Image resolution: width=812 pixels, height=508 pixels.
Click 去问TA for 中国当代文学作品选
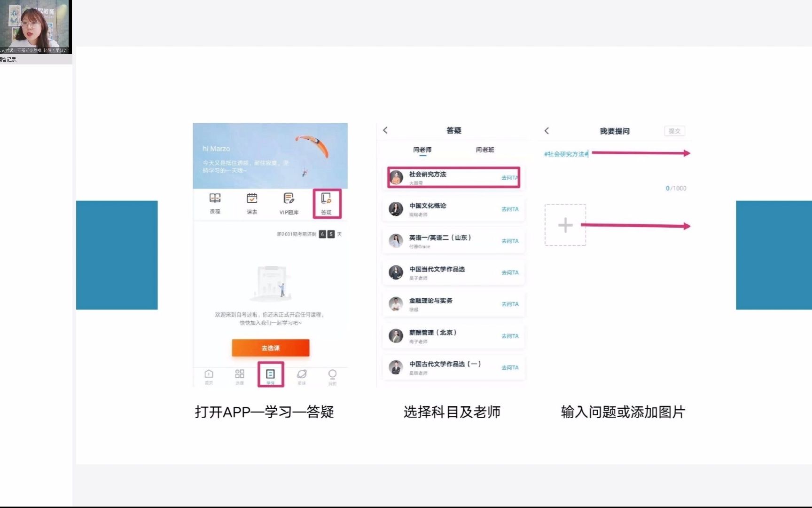(510, 272)
